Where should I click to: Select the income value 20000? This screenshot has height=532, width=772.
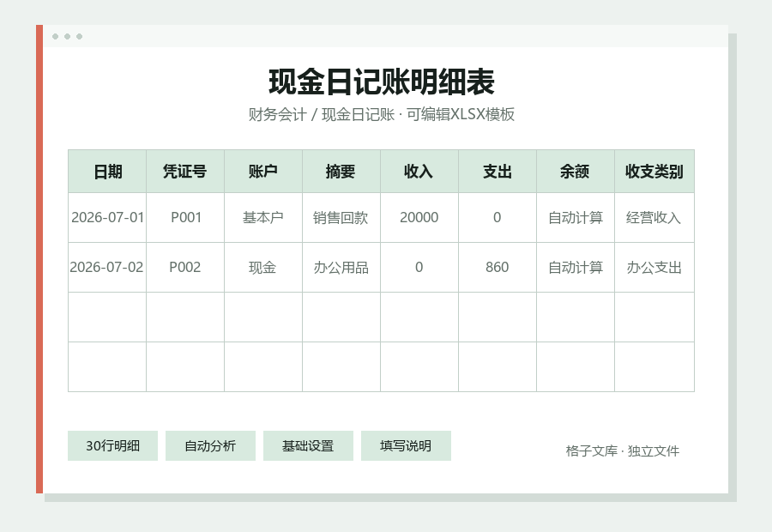point(419,218)
